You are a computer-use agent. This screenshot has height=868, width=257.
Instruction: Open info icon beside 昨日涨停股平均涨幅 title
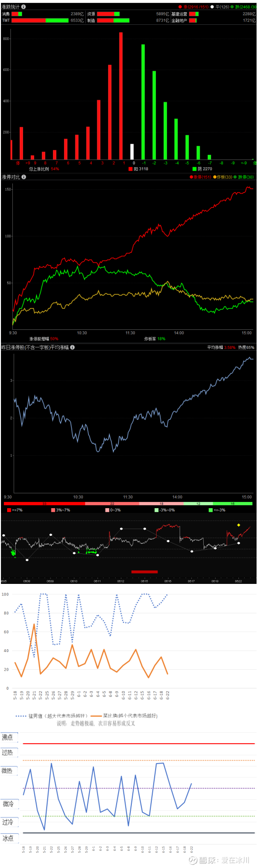point(72,347)
